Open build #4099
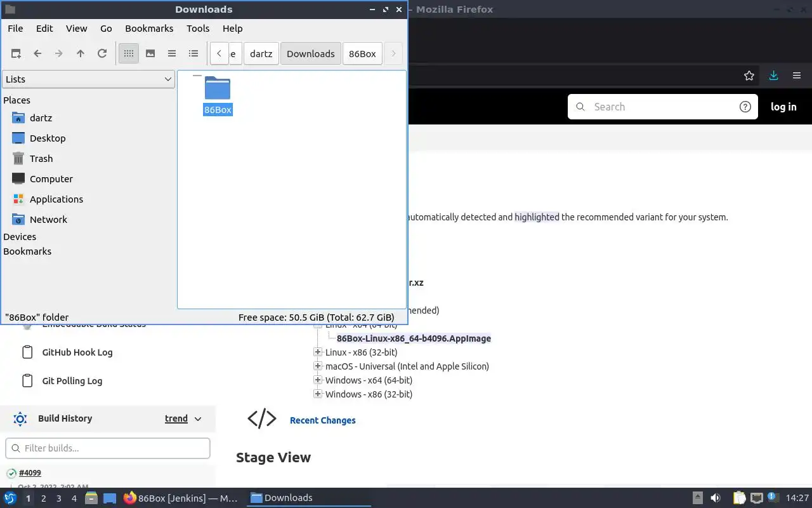812x508 pixels. point(30,473)
